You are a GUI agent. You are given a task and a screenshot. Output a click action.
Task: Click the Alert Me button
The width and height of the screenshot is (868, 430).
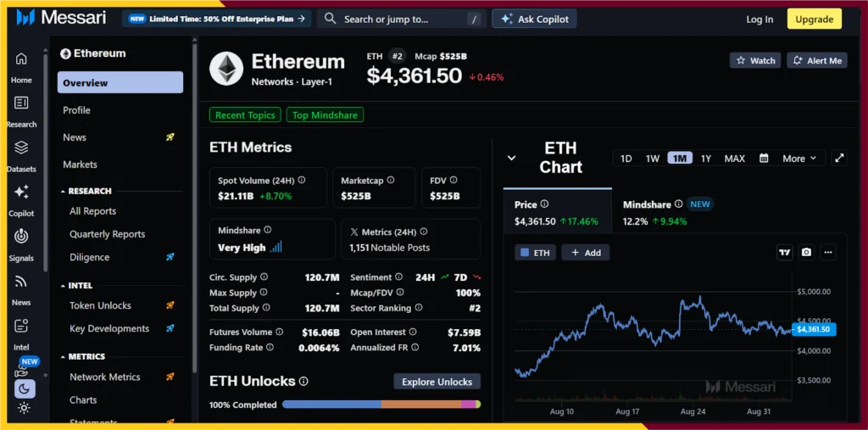coord(817,60)
